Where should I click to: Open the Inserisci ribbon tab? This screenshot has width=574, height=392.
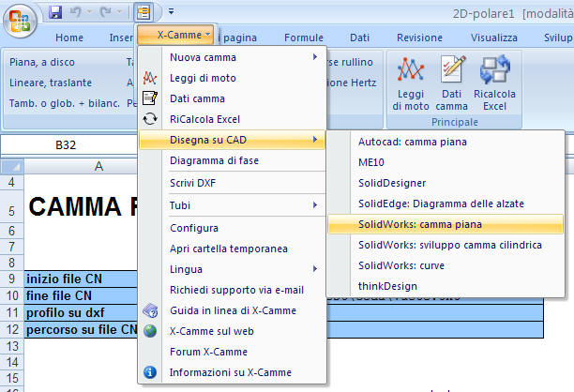click(x=121, y=38)
